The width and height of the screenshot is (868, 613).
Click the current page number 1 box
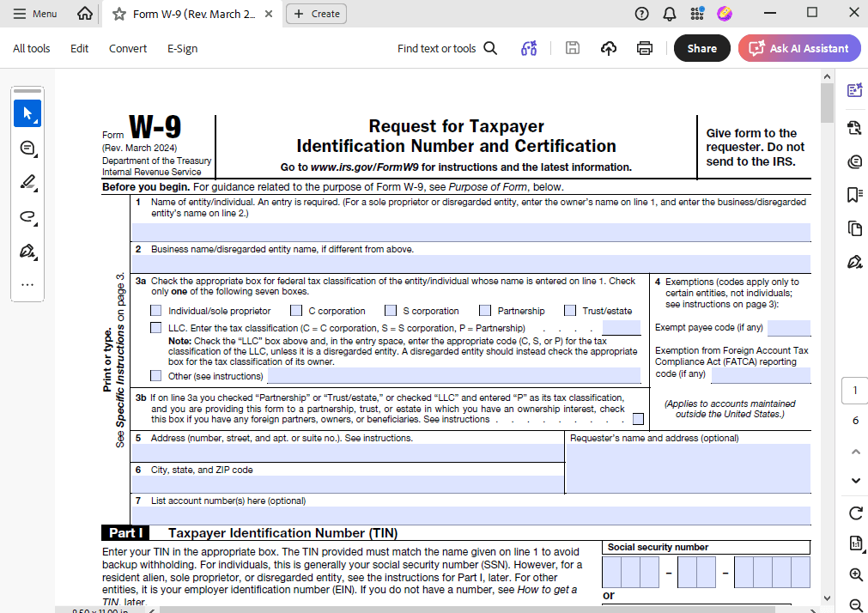[855, 391]
